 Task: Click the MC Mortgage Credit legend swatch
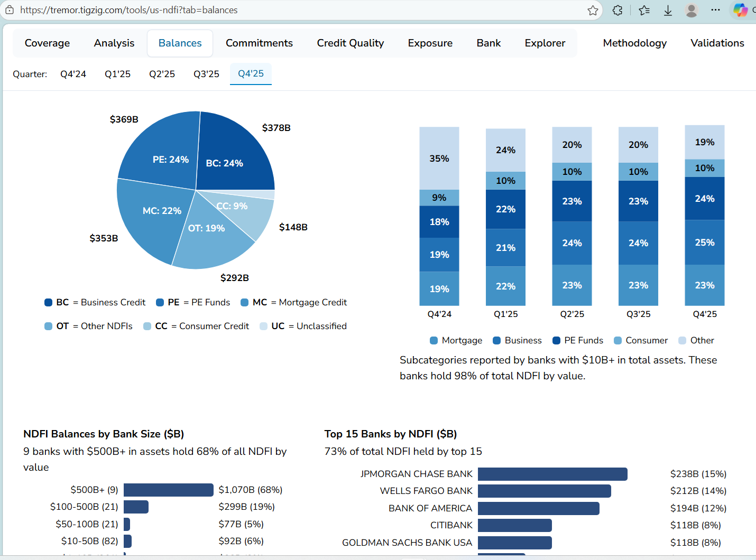click(245, 302)
